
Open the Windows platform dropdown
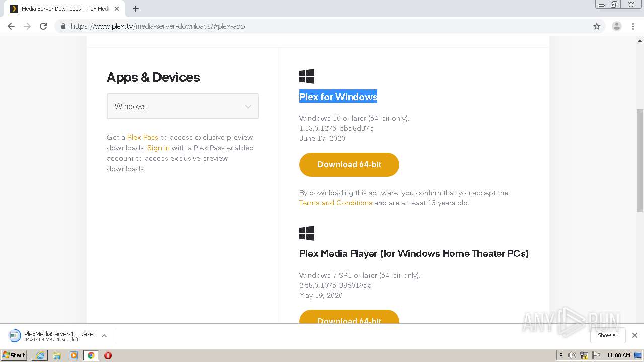click(x=183, y=106)
